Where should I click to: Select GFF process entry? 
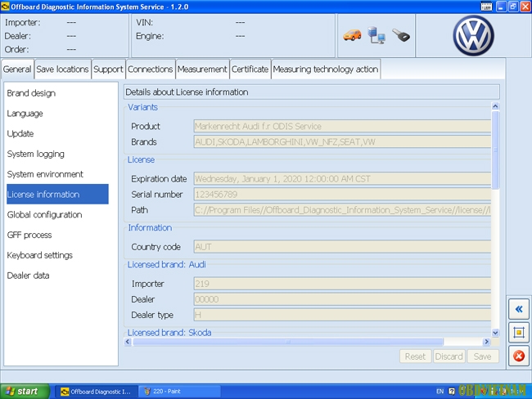click(x=57, y=235)
